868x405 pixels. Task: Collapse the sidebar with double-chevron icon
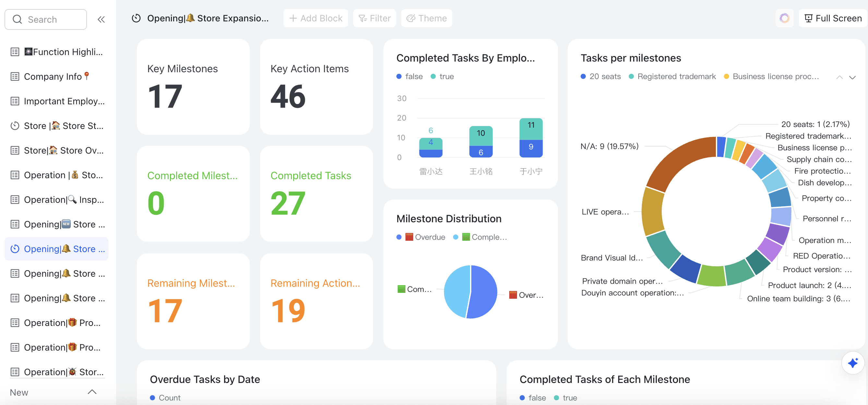point(101,19)
